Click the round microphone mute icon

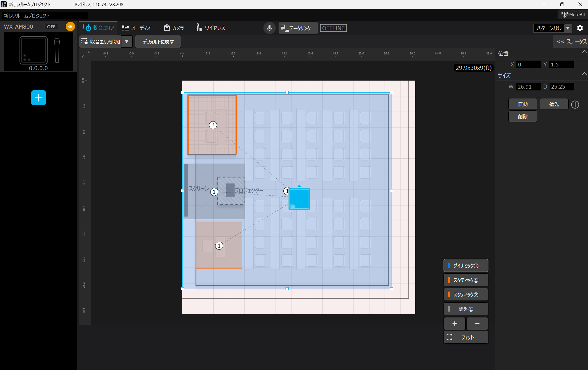[269, 28]
